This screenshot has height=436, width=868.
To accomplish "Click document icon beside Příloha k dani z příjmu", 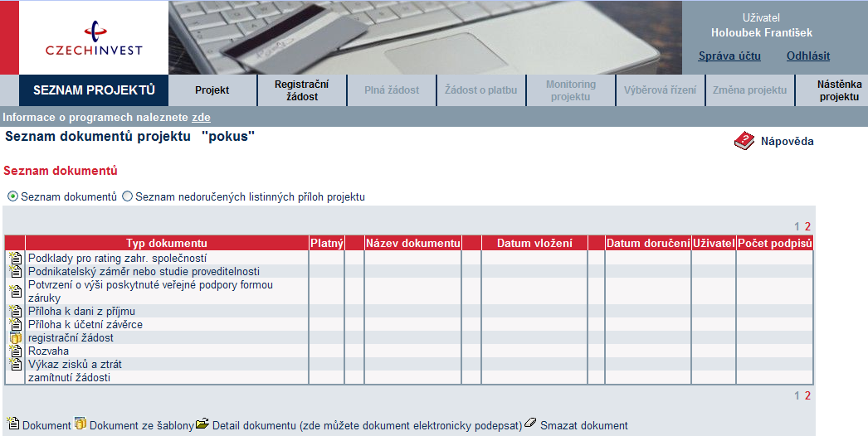I will pos(16,311).
